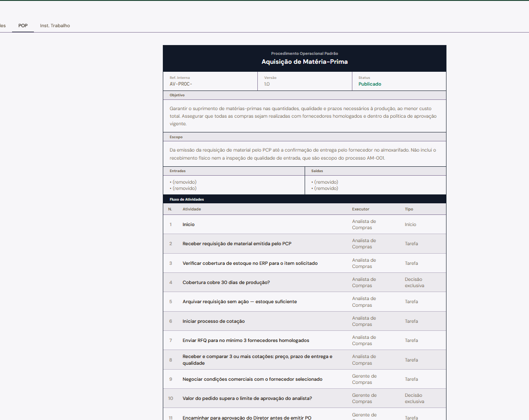This screenshot has height=420, width=529.
Task: Select 'Receber requisição de material emitida pelo PCP'
Action: tap(304, 243)
